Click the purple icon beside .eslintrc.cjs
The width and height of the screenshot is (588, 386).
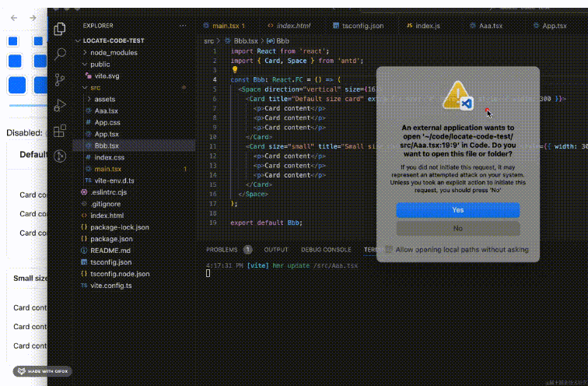click(x=84, y=192)
